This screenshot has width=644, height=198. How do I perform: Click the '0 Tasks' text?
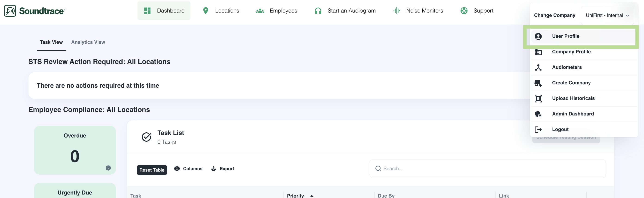(167, 142)
